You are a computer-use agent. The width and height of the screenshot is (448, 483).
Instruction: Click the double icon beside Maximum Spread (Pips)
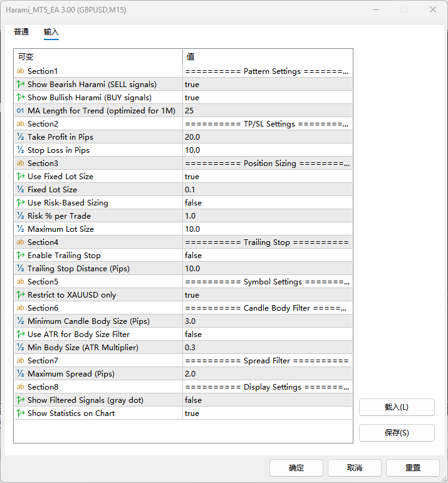point(21,374)
